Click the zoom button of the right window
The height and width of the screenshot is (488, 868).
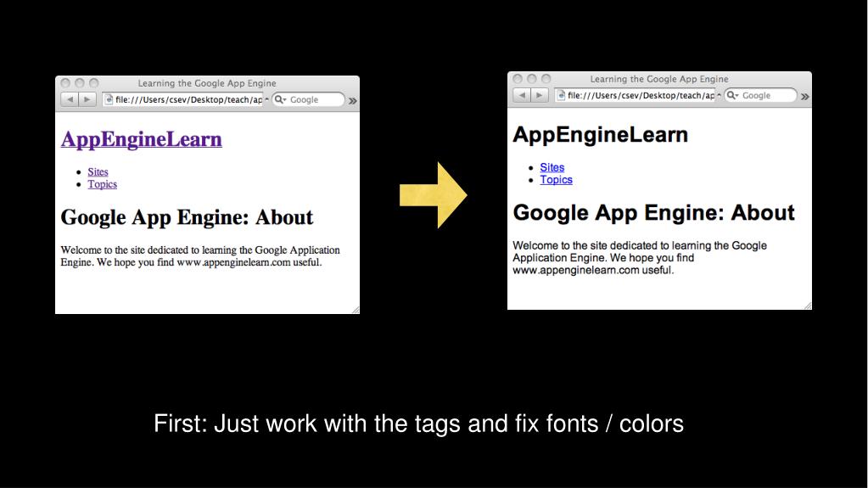click(546, 79)
